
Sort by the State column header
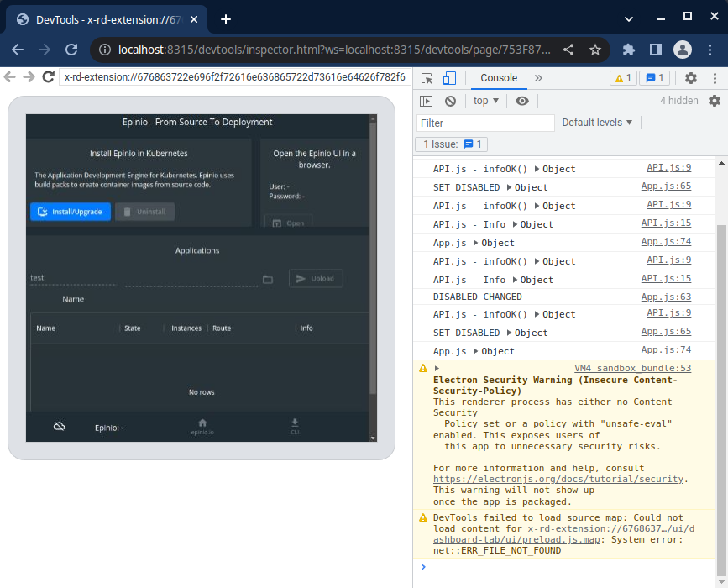(133, 328)
